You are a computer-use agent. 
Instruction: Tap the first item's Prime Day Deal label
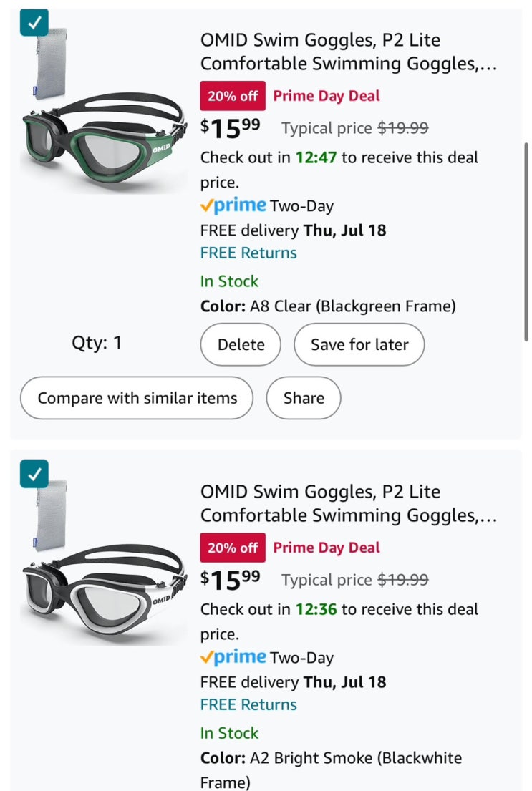[327, 96]
